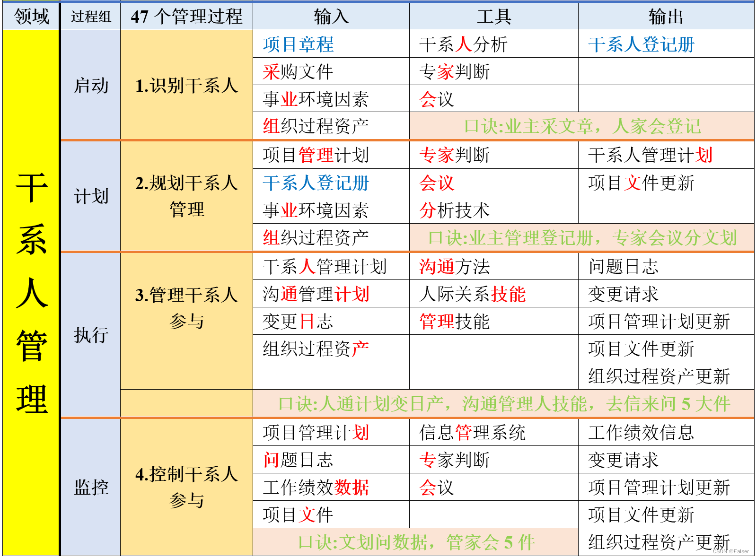The width and height of the screenshot is (756, 558).
Task: Click the 计划 process group cell
Action: (91, 196)
